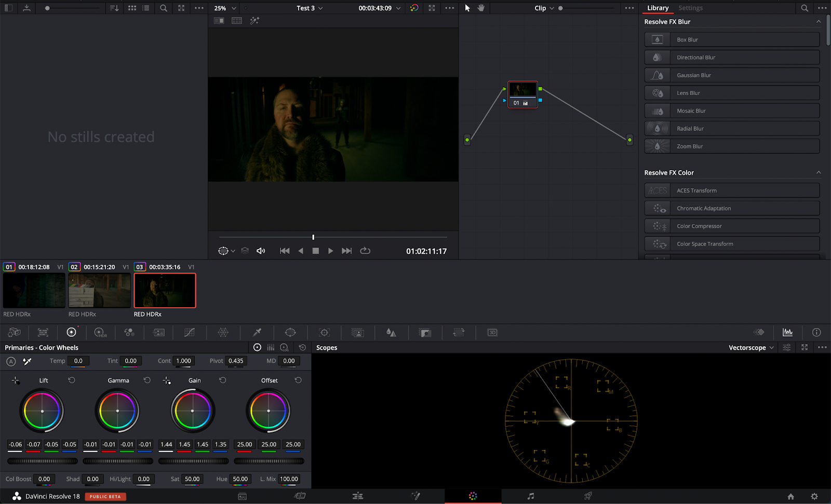
Task: Switch to the Settings tab
Action: click(x=690, y=8)
